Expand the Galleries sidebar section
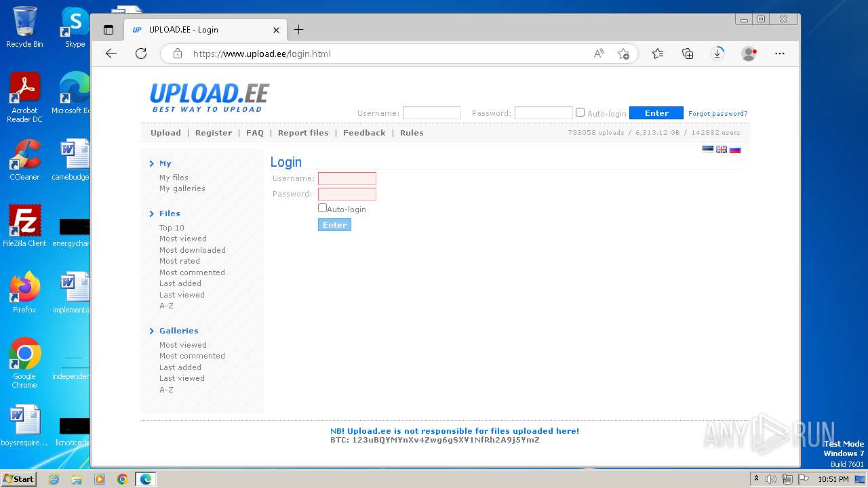This screenshot has width=868, height=488. 178,331
